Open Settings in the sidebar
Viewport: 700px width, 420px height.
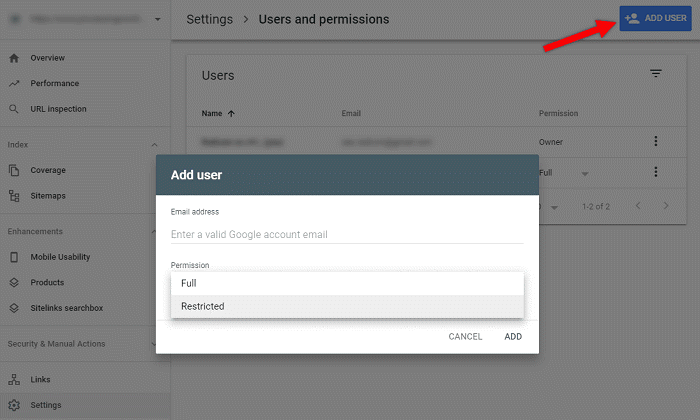click(46, 405)
